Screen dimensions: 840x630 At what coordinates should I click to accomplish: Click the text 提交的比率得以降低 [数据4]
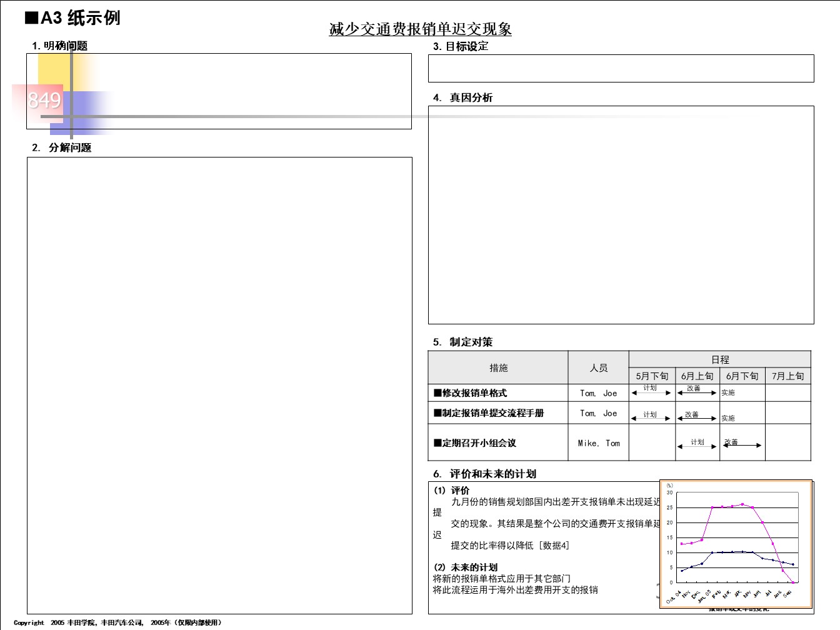[510, 546]
